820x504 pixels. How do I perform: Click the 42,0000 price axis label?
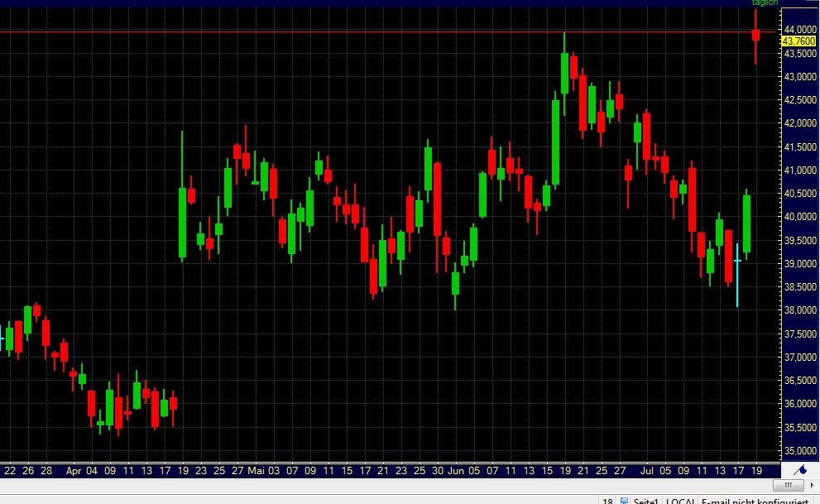click(799, 123)
